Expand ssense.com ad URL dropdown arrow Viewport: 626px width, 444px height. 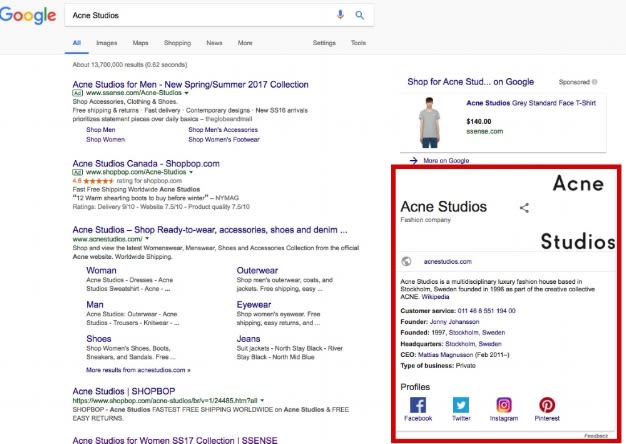pos(186,93)
